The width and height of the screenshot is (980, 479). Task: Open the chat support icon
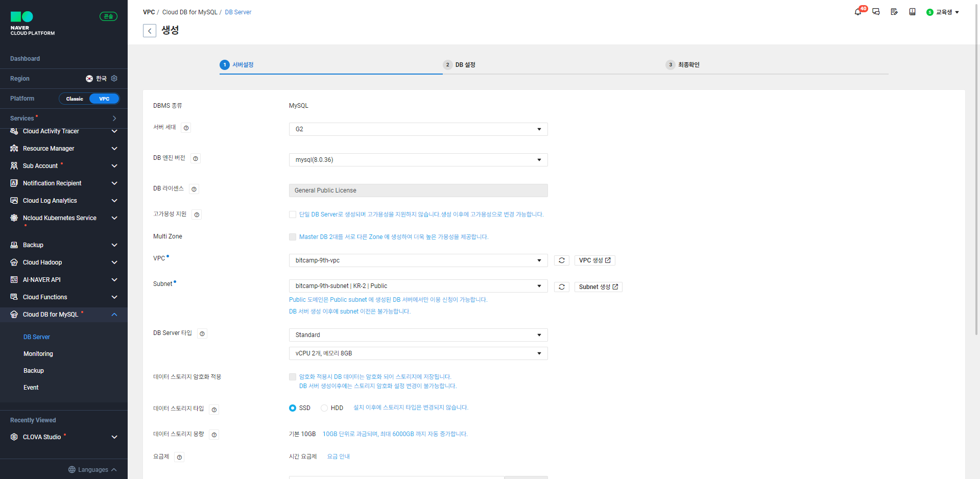[876, 12]
